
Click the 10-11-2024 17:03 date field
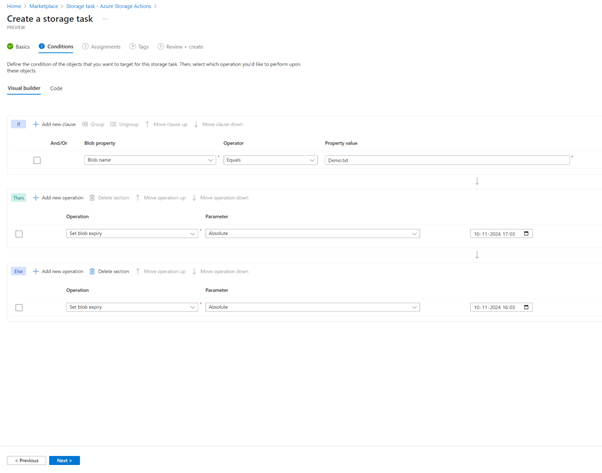pos(501,233)
